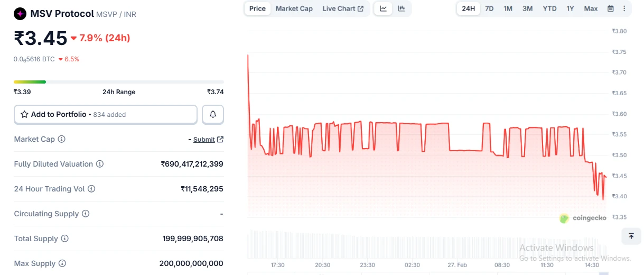Set chart range to 1Y

(x=571, y=8)
